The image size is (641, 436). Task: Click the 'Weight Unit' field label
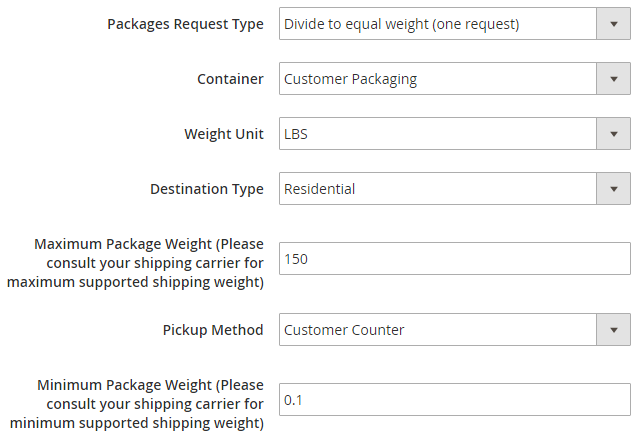click(x=224, y=134)
